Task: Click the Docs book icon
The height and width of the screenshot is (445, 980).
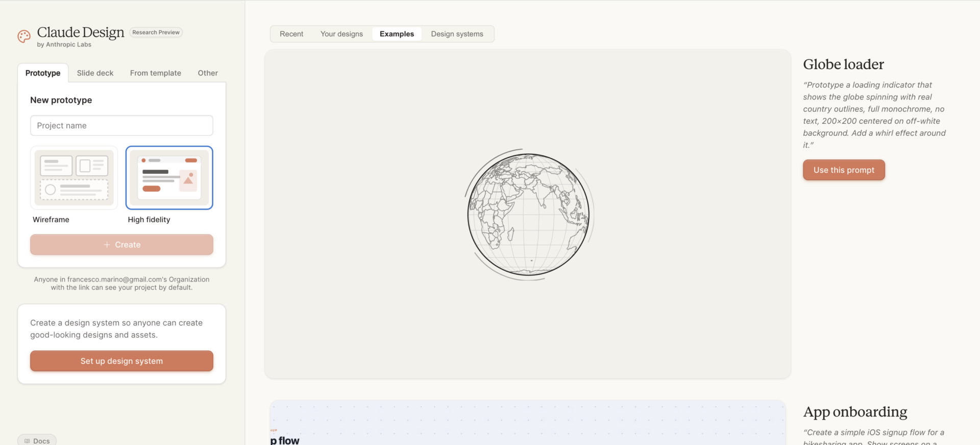Action: point(27,441)
